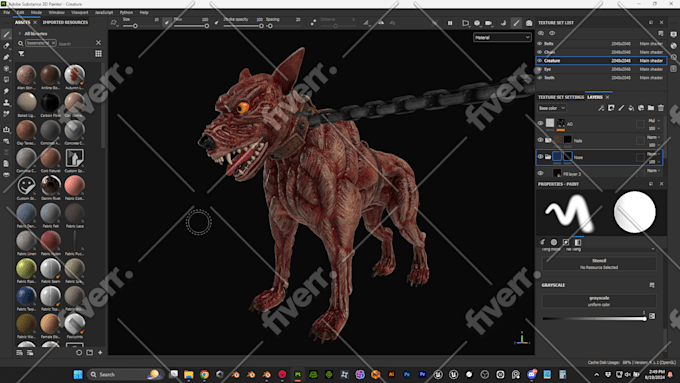This screenshot has height=383, width=680.
Task: Toggle visibility of Nose layer
Action: [x=540, y=157]
